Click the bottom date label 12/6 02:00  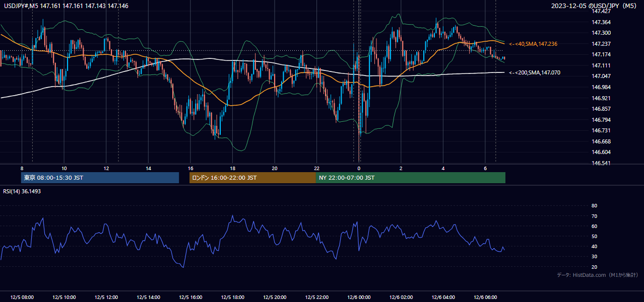tap(401, 297)
